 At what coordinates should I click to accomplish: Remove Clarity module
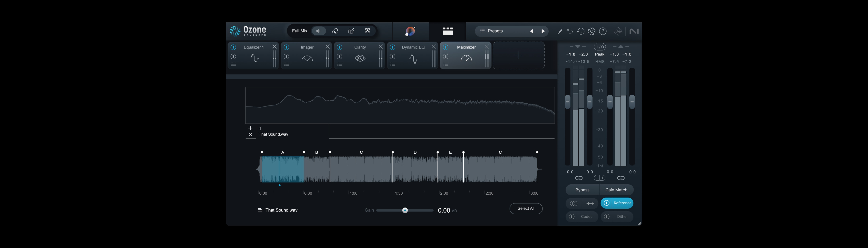pos(380,47)
